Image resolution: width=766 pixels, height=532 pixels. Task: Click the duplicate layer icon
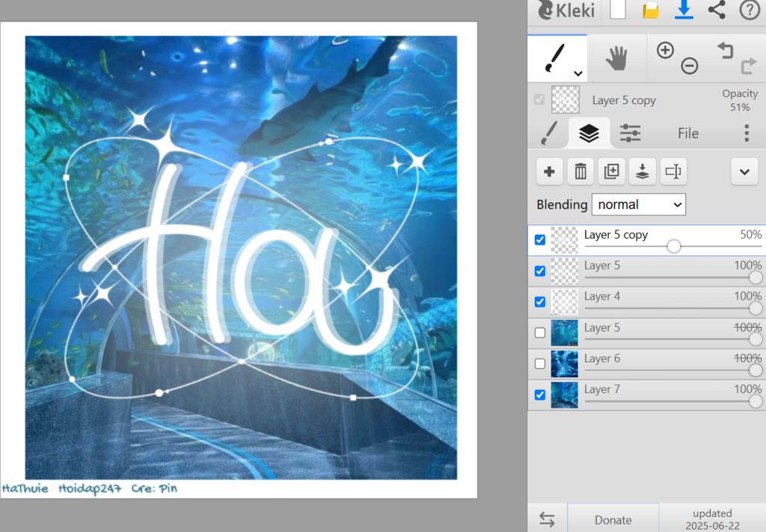611,171
